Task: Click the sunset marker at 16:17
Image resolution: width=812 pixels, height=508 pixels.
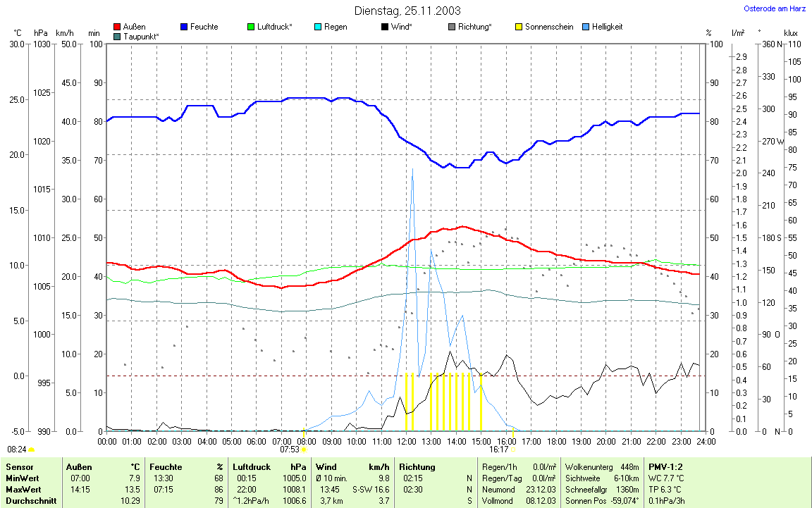Action: coord(513,449)
